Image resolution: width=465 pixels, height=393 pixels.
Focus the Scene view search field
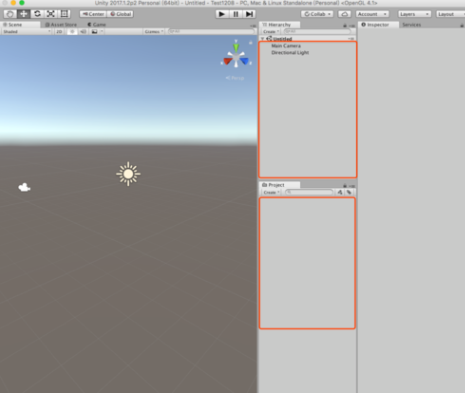click(x=211, y=31)
